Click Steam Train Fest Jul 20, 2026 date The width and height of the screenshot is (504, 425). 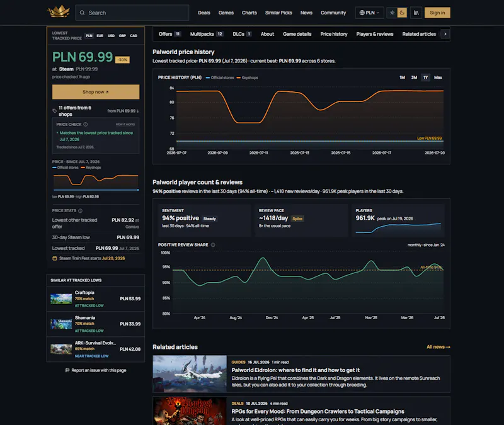pos(113,258)
